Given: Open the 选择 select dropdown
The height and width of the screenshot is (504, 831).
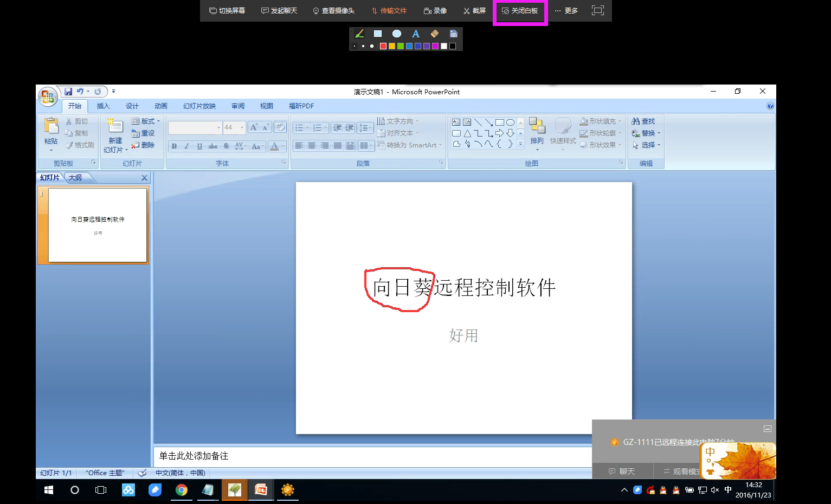Looking at the screenshot, I should tap(646, 145).
